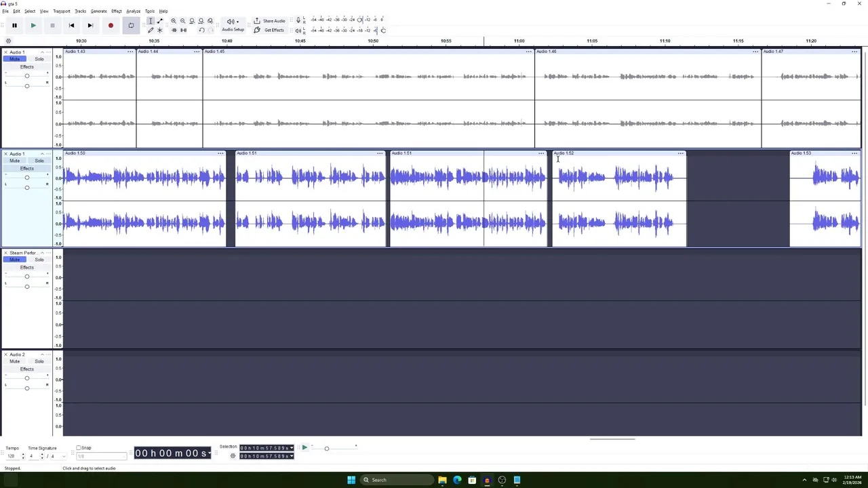This screenshot has height=488, width=868.
Task: Open the Audio Setup dropdown
Action: [233, 25]
